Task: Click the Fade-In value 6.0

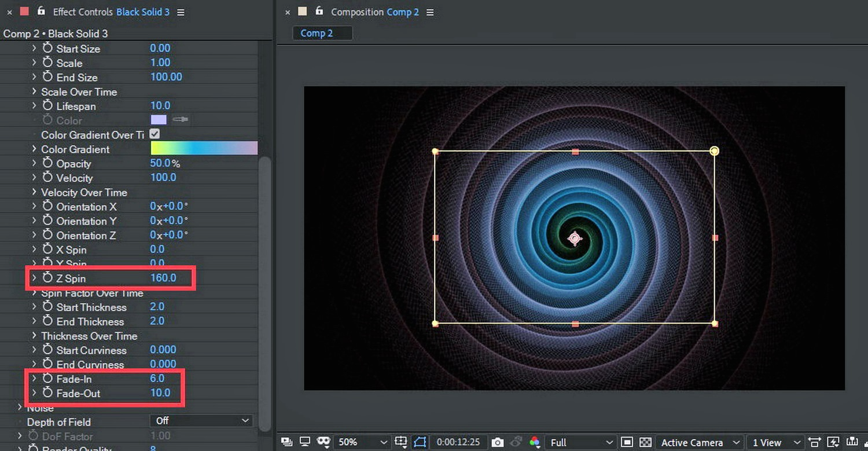Action: pos(157,379)
